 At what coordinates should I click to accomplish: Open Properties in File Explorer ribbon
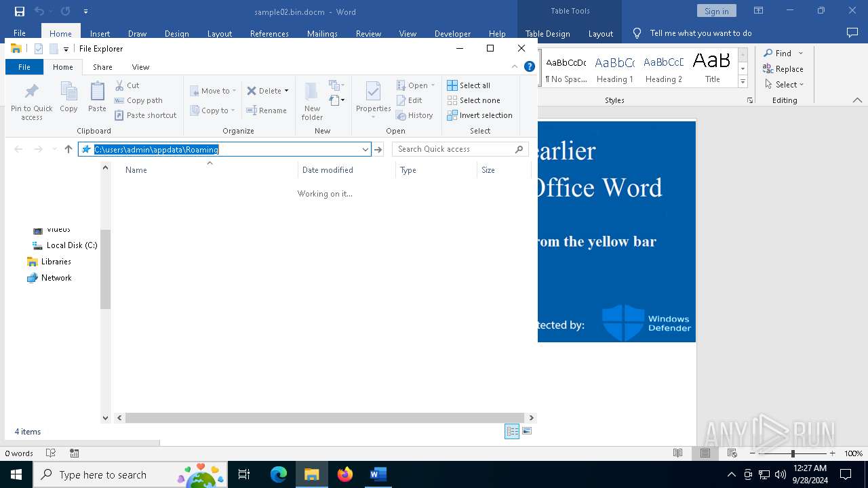(374, 100)
